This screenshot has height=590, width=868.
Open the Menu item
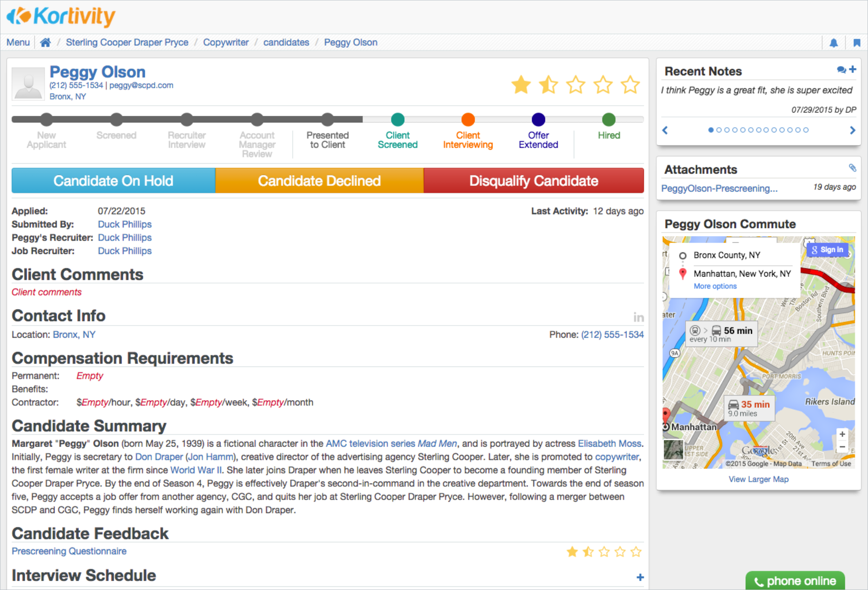(18, 43)
